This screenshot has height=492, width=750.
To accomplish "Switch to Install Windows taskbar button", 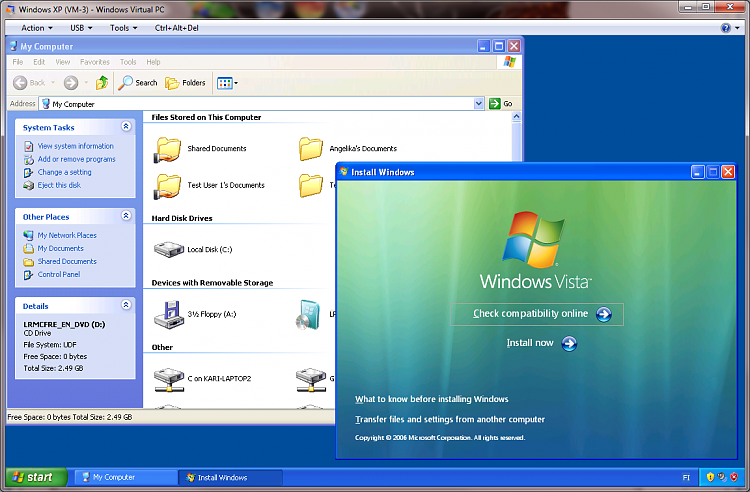I will point(231,477).
